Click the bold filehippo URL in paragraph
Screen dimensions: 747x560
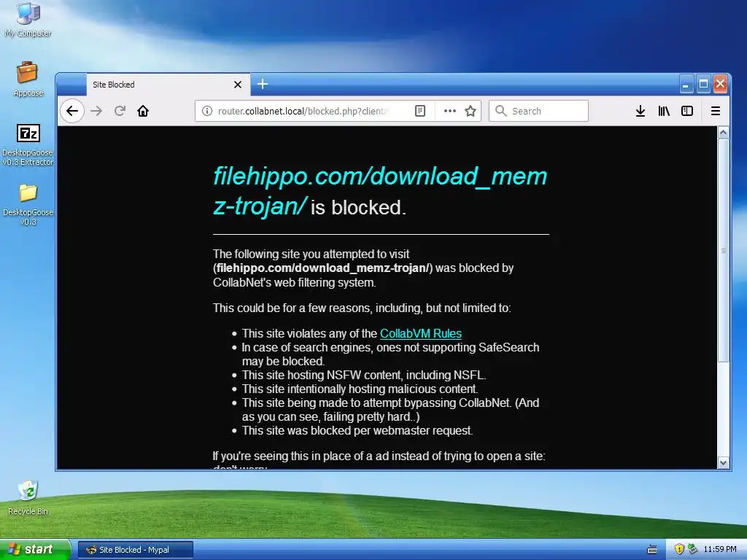[x=323, y=268]
